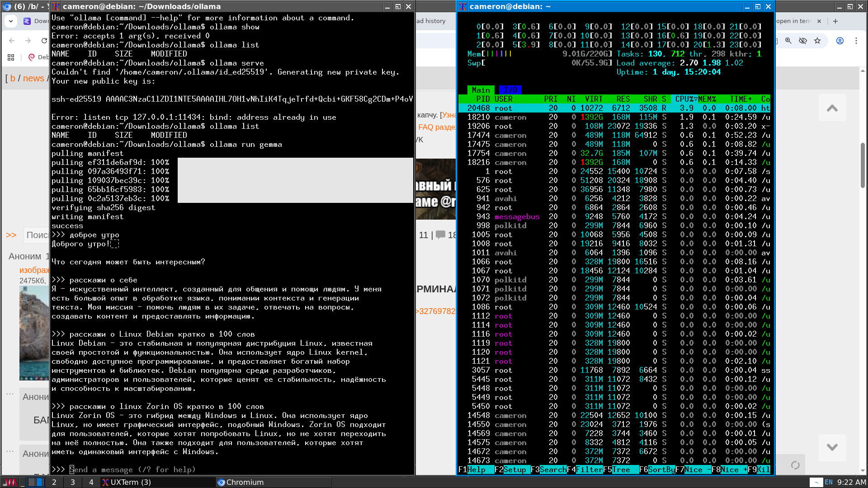Click the scroll-to-top up chevron button
The width and height of the screenshot is (868, 488).
coord(832,108)
